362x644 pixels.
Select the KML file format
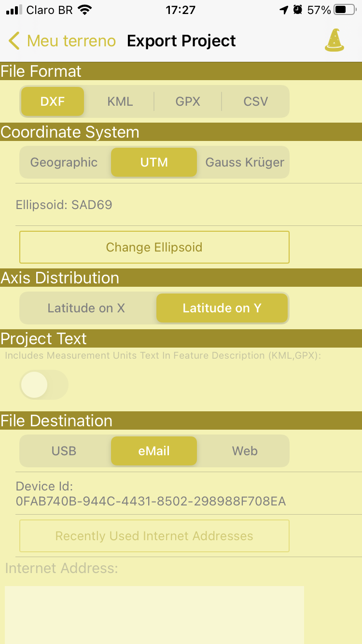tap(120, 101)
